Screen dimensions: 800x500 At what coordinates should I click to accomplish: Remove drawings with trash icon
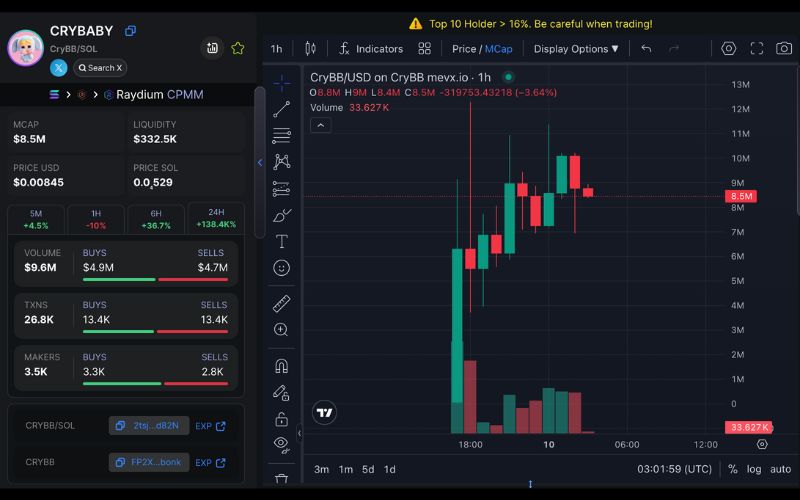coord(282,479)
